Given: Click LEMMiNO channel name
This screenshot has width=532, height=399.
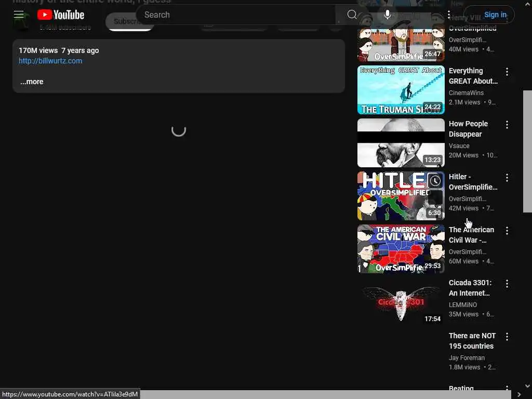Looking at the screenshot, I should [463, 304].
